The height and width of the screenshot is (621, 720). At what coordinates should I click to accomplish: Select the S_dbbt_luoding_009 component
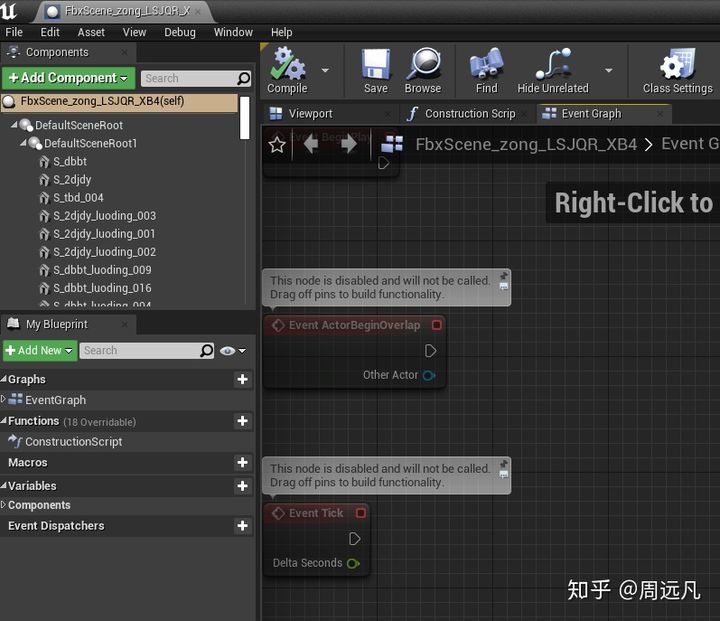pos(102,270)
